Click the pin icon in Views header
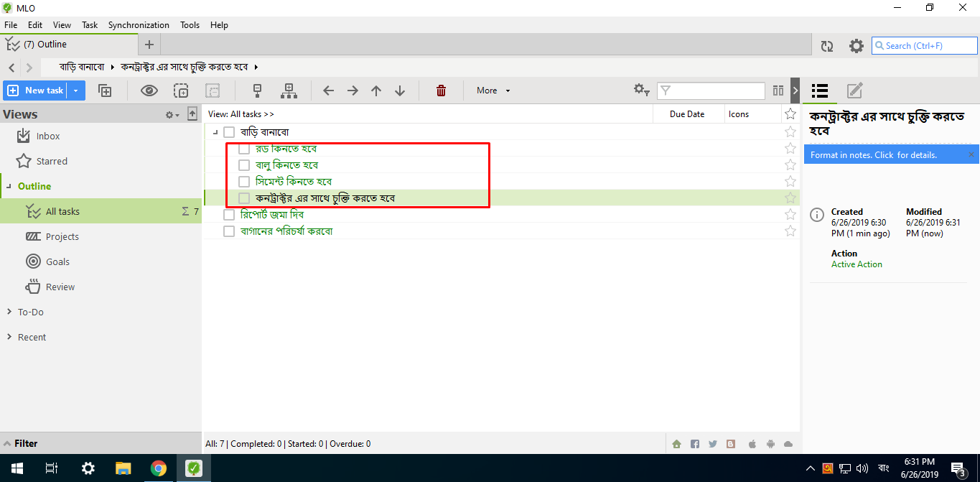 pos(192,113)
